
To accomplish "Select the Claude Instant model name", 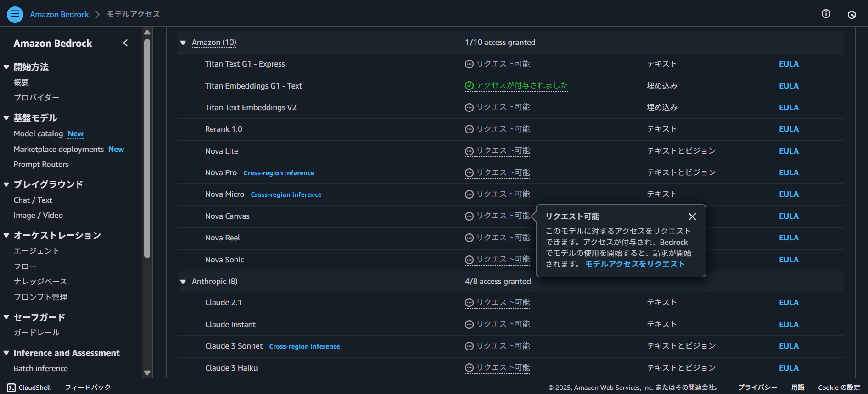I will click(x=230, y=324).
